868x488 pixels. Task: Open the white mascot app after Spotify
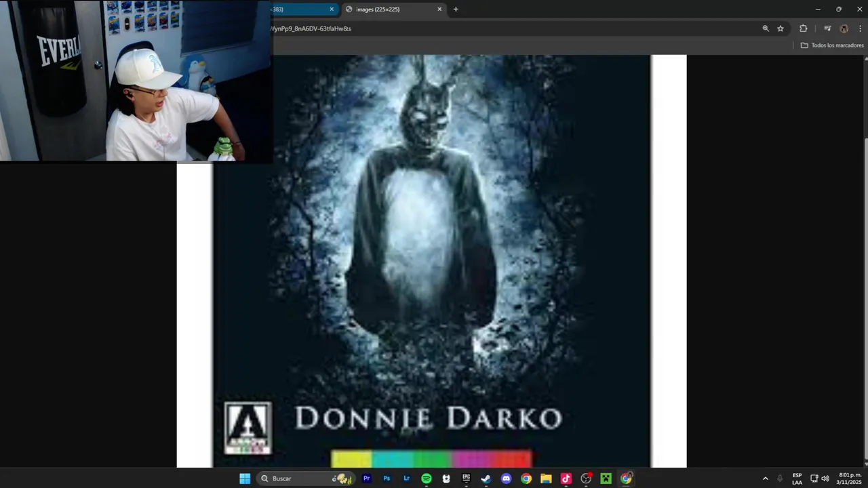(446, 479)
